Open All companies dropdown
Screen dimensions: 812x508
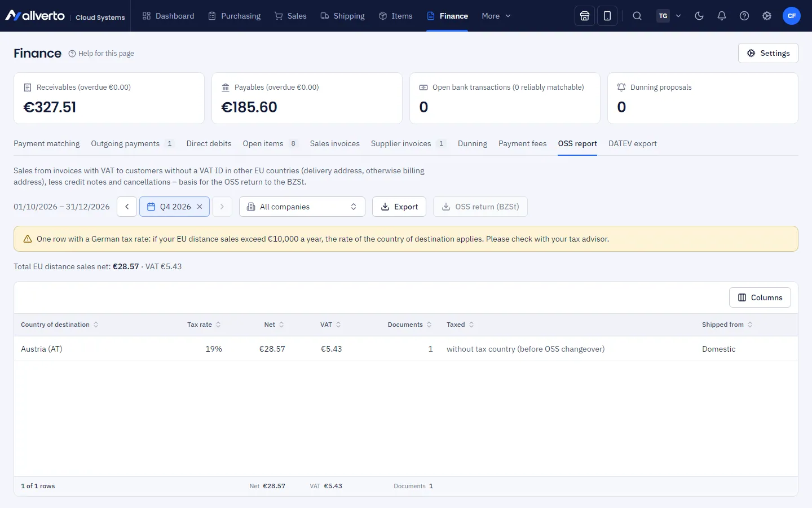pyautogui.click(x=302, y=207)
